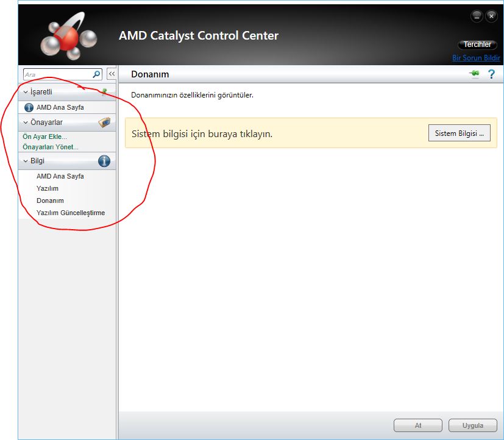This screenshot has width=504, height=440.
Task: Click the Donanım page title
Action: [x=150, y=74]
